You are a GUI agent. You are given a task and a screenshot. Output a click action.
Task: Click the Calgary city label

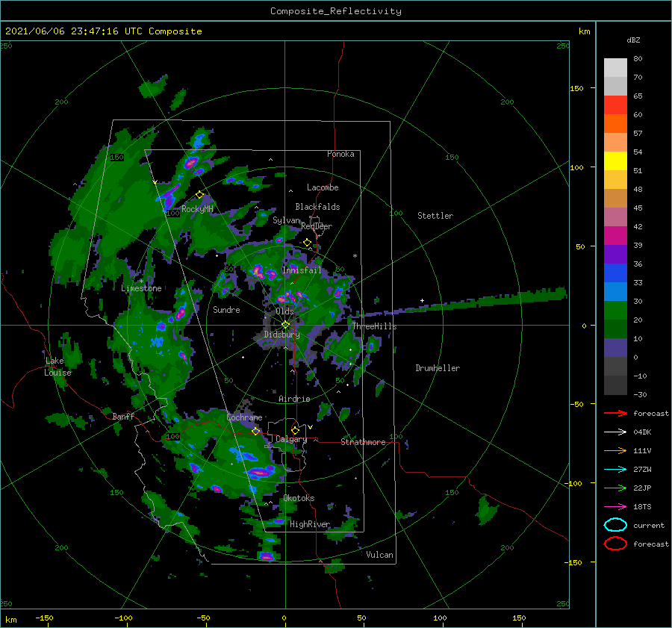click(x=291, y=439)
